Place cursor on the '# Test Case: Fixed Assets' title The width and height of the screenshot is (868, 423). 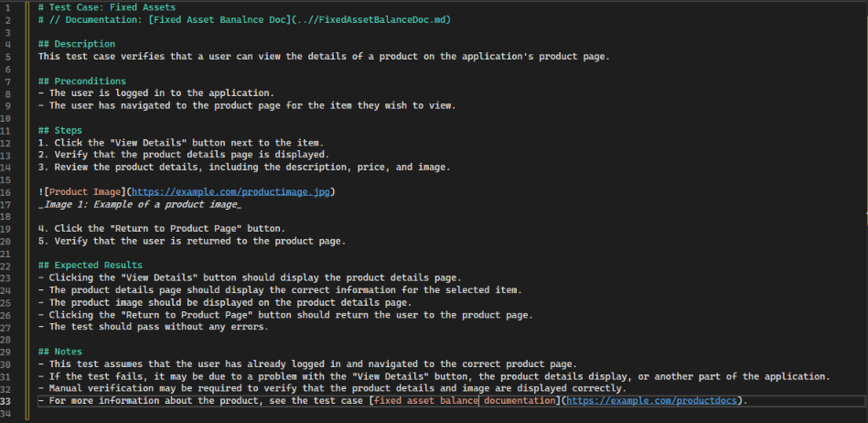106,7
